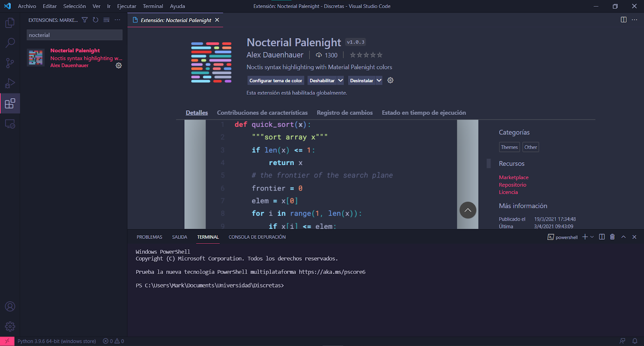Open the Manage gear in activity bar
The image size is (644, 346).
[10, 326]
